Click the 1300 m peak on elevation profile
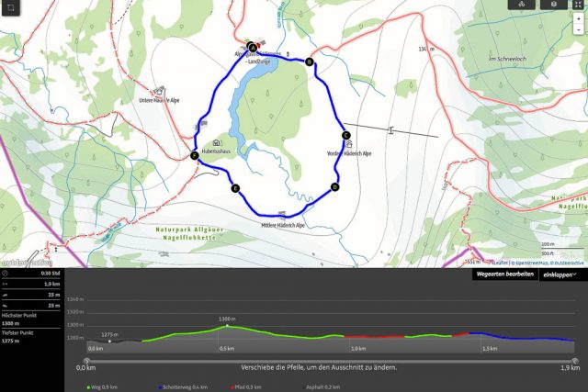Screen dimensions: 588x392 click(x=227, y=326)
